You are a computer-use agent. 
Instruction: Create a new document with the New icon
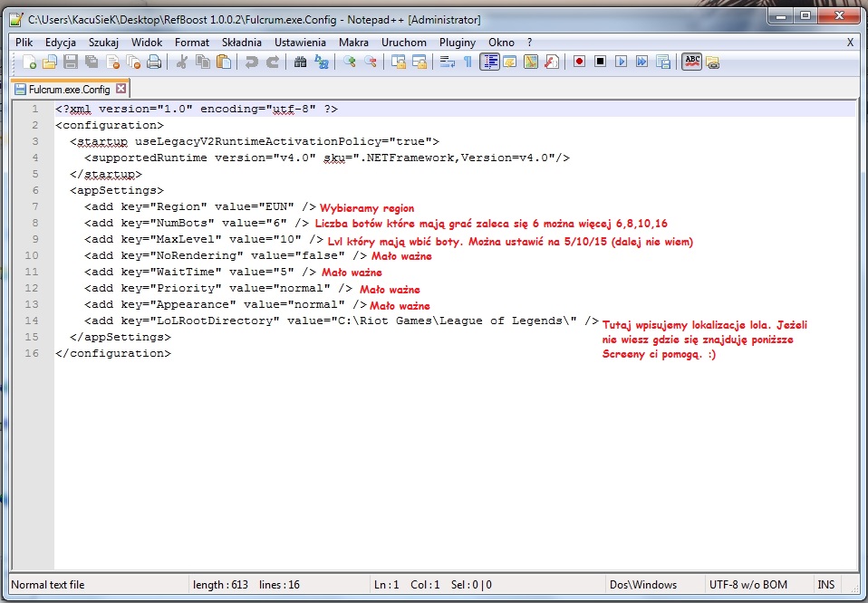click(x=29, y=62)
